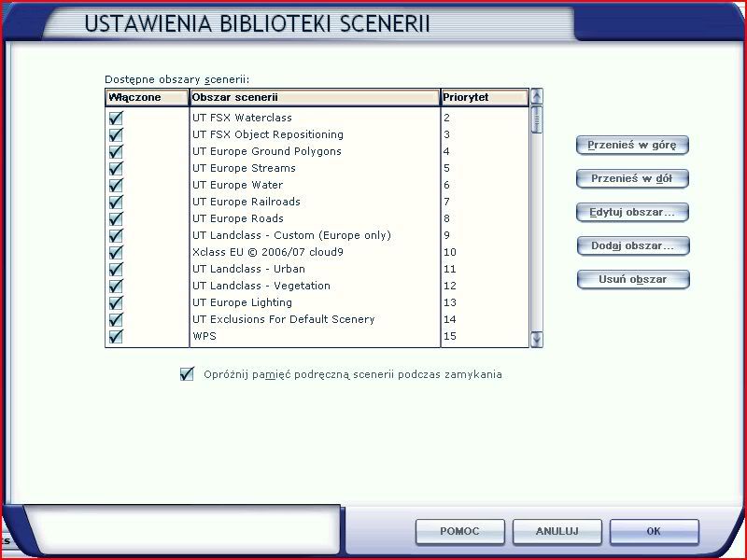Click 'Dodaj obszar...' to add scenery

pyautogui.click(x=633, y=245)
